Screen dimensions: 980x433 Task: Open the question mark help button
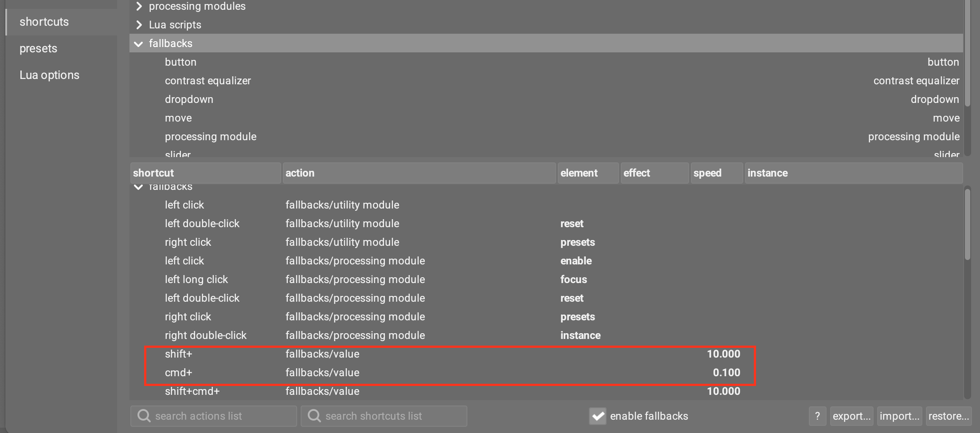tap(817, 416)
